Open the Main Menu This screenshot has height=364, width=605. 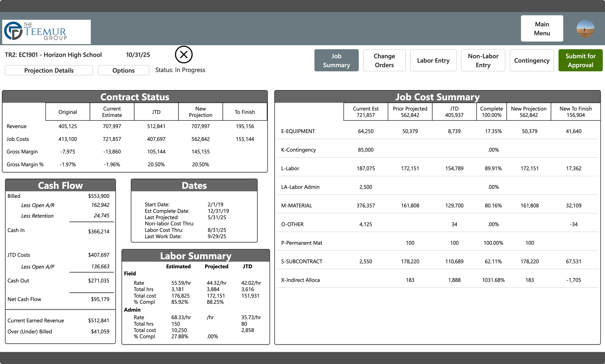pos(542,29)
